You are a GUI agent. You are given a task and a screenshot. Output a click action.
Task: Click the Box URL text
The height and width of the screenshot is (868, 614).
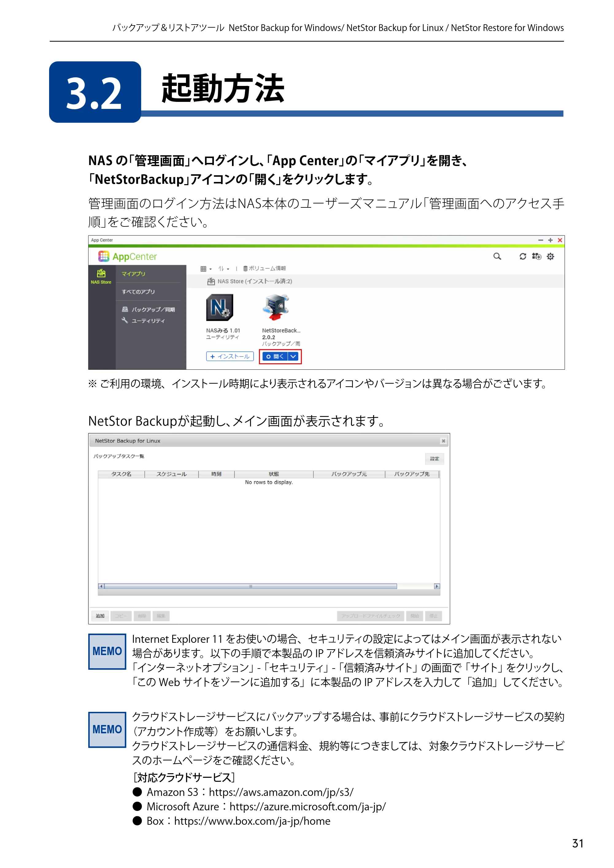(x=252, y=821)
